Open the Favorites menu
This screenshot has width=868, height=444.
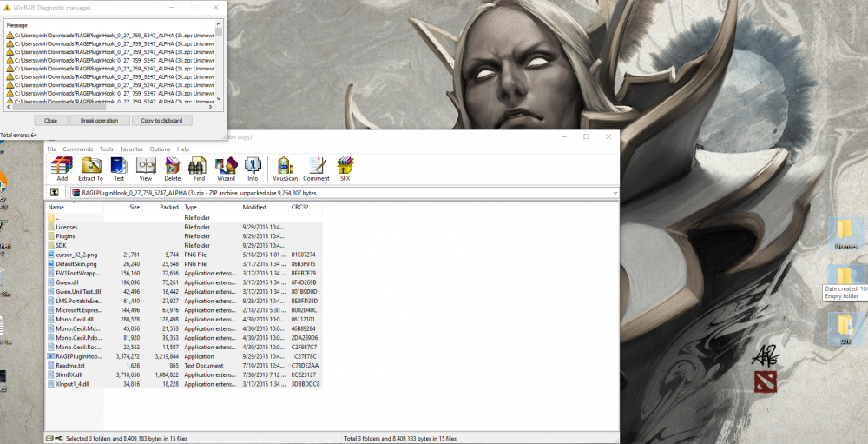(131, 149)
